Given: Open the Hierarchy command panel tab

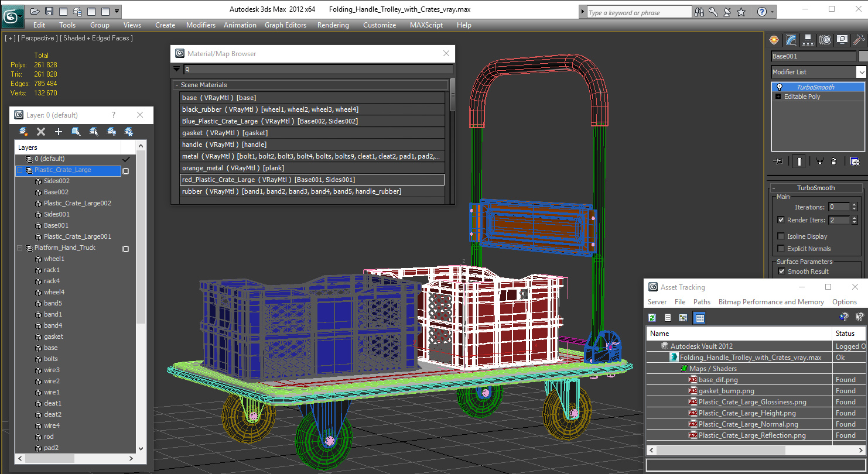Looking at the screenshot, I should pyautogui.click(x=808, y=40).
